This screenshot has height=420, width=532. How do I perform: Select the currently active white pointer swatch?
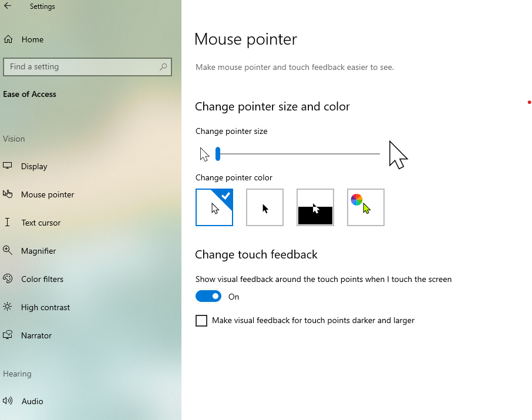pyautogui.click(x=214, y=207)
